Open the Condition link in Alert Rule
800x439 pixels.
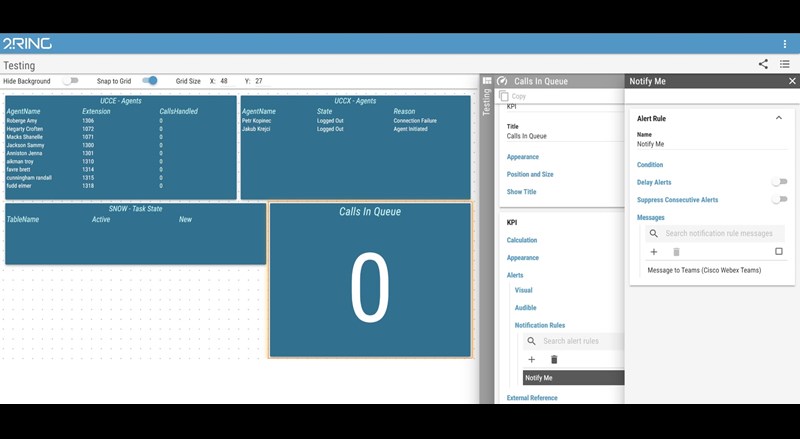pyautogui.click(x=650, y=165)
